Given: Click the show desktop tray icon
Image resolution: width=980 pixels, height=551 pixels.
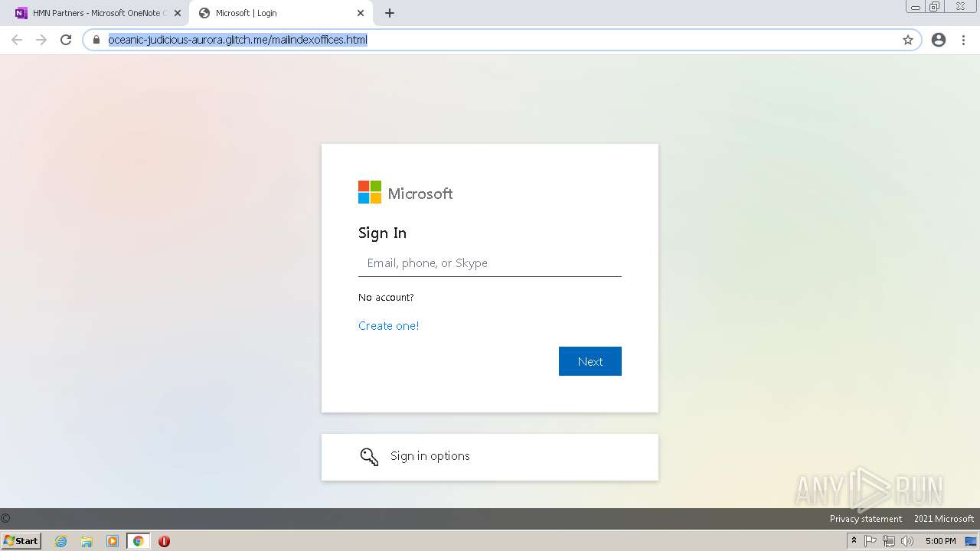Looking at the screenshot, I should (970, 541).
